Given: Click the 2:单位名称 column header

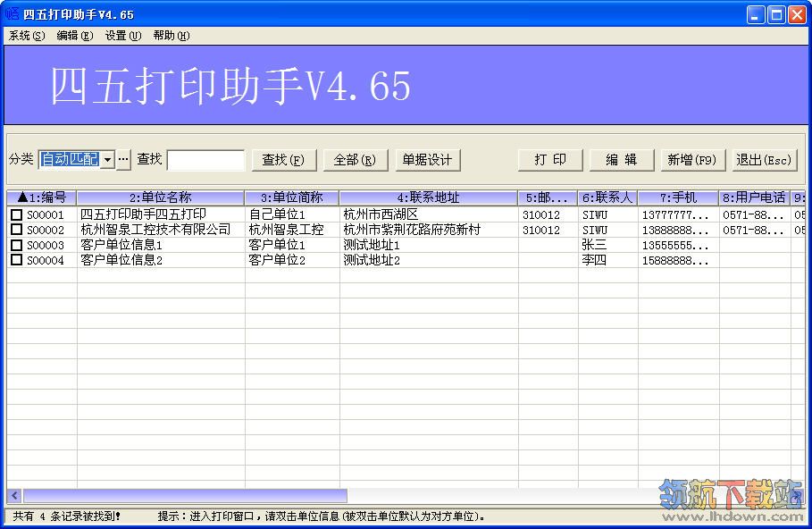Looking at the screenshot, I should (161, 197).
